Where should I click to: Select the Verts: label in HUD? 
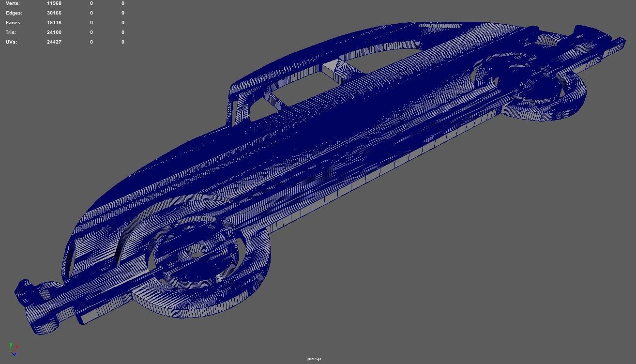click(13, 3)
